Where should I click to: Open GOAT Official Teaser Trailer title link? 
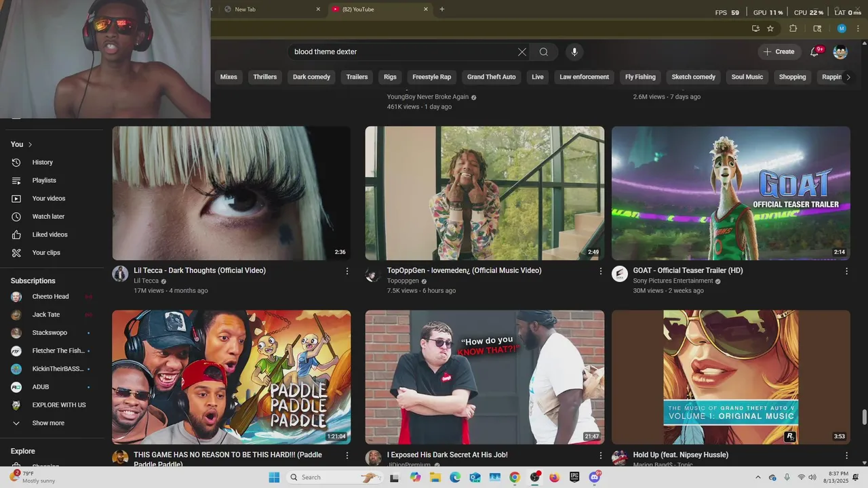coord(688,270)
